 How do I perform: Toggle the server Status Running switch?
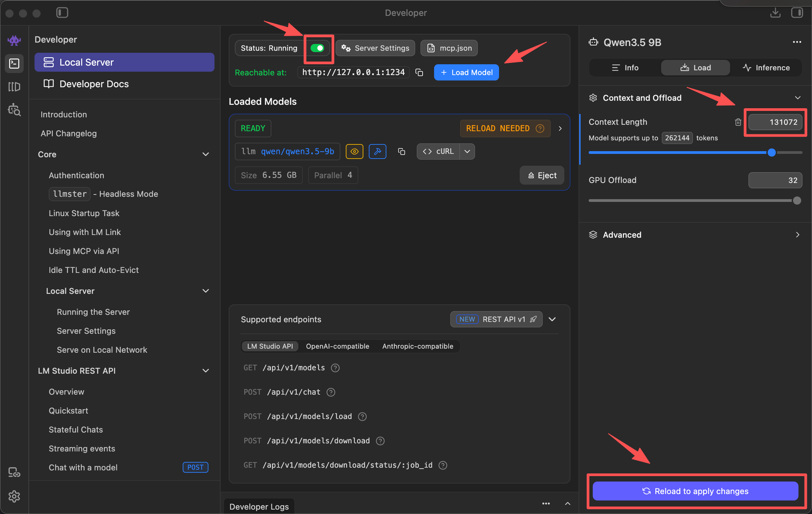(x=317, y=48)
